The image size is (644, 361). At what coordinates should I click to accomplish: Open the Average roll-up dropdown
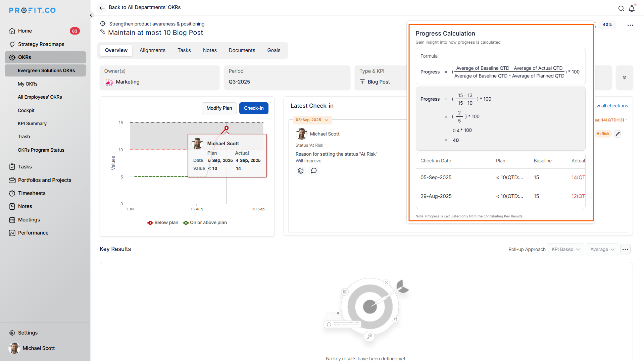click(x=602, y=249)
